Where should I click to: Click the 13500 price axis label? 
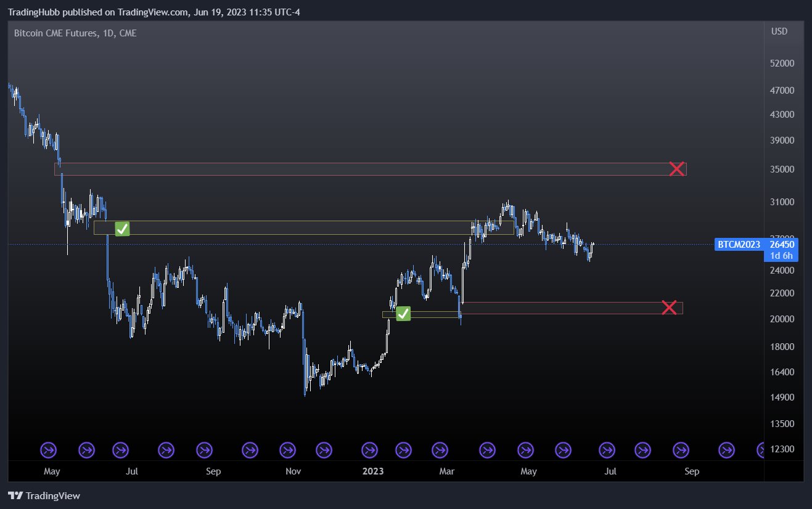tap(782, 424)
